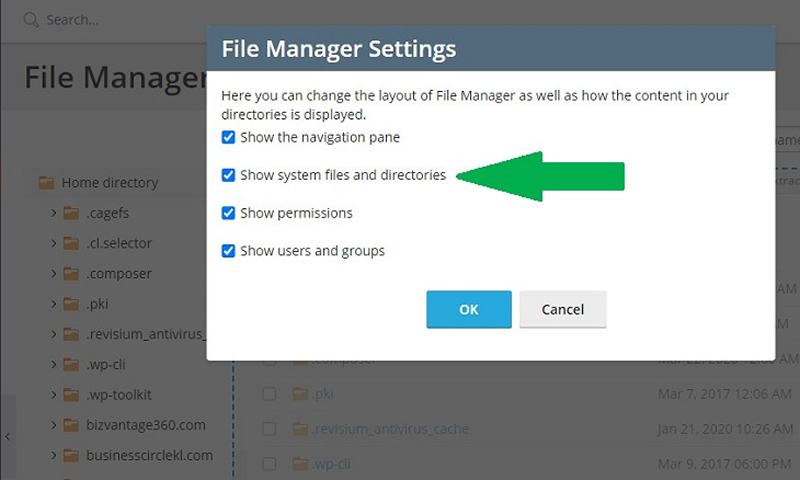
Task: Select businesscirclekl.com in directory tree
Action: (x=150, y=455)
